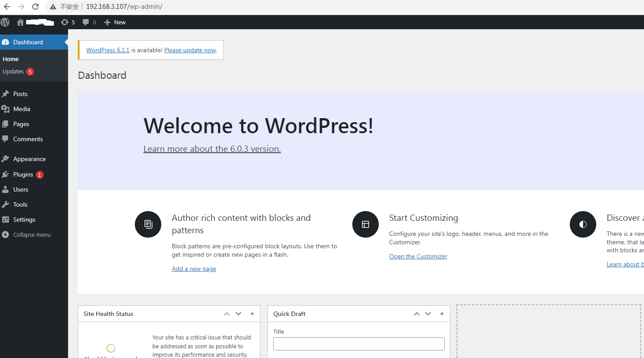Move Quick Draft panel down

point(428,314)
